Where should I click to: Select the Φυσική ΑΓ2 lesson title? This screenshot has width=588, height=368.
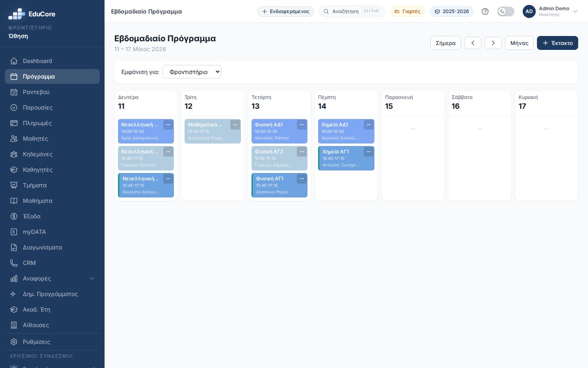pos(269,152)
